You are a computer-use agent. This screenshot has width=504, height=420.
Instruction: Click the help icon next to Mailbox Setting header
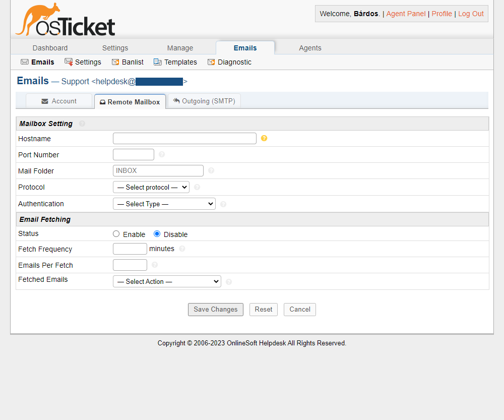(x=82, y=123)
